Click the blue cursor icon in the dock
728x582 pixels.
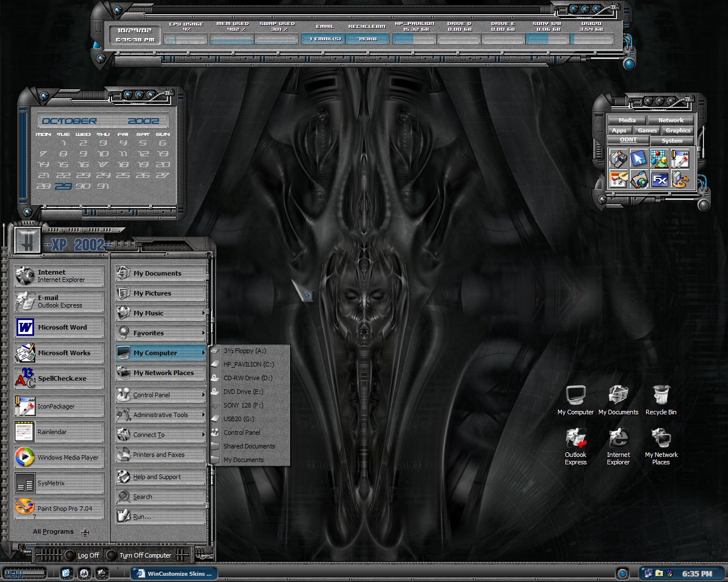click(639, 158)
